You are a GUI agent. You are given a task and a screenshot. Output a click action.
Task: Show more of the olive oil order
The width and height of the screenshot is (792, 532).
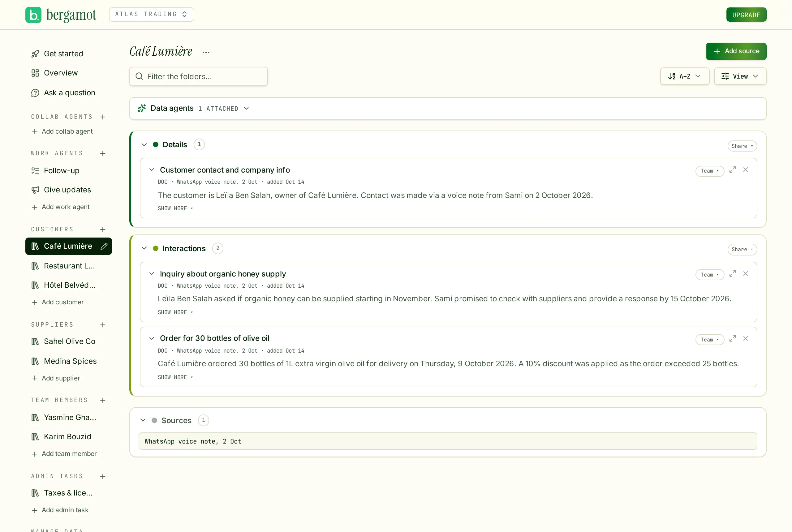point(175,377)
